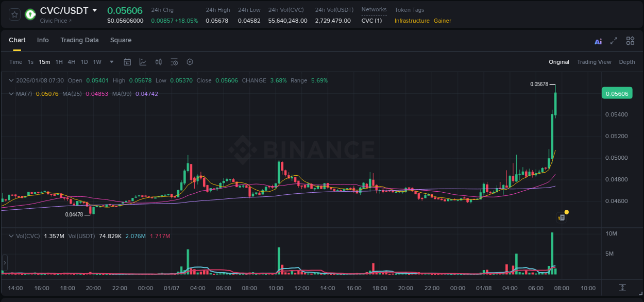The height and width of the screenshot is (302, 644).
Task: Switch the chart to Depth view
Action: pos(627,62)
